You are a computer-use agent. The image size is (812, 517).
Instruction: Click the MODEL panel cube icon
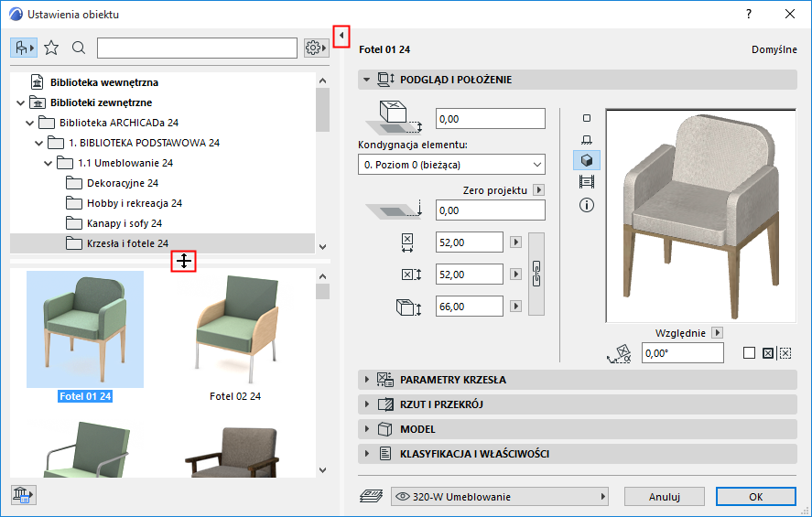[x=384, y=429]
